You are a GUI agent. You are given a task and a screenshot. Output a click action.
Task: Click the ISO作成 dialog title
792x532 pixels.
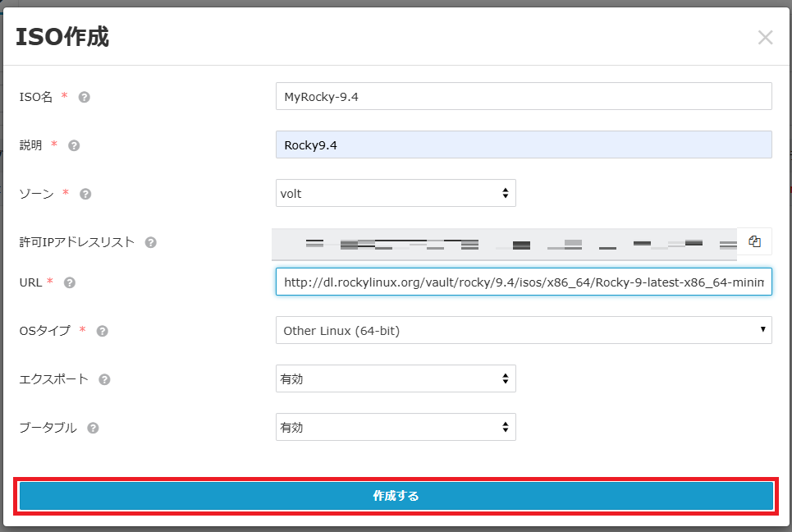(62, 38)
